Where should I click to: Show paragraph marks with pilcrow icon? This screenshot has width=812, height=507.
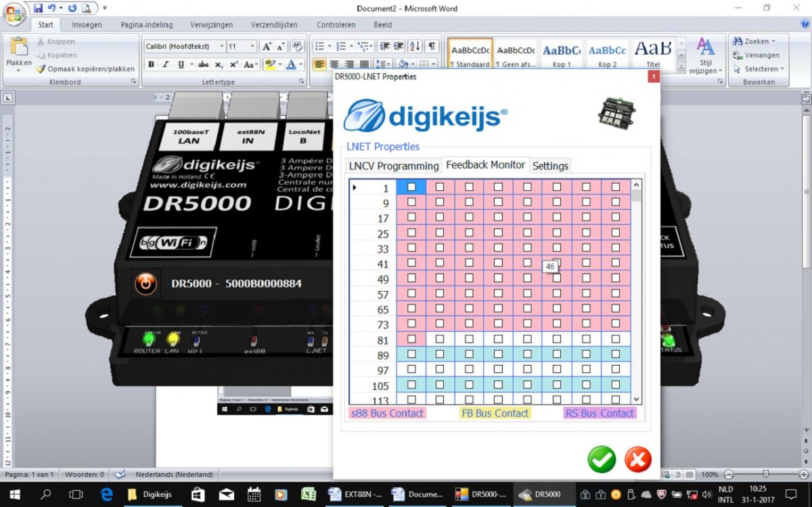[x=431, y=47]
